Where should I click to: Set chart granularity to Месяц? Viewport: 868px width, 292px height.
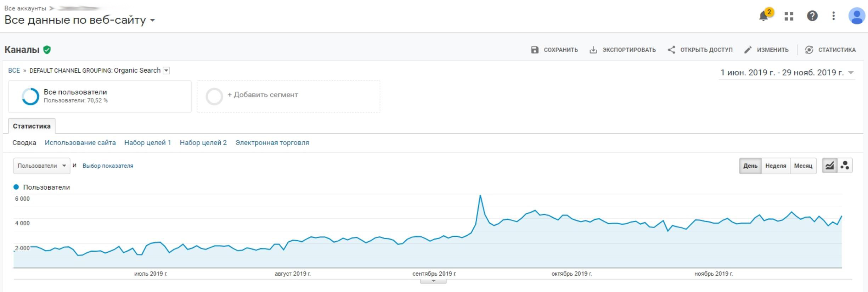803,166
